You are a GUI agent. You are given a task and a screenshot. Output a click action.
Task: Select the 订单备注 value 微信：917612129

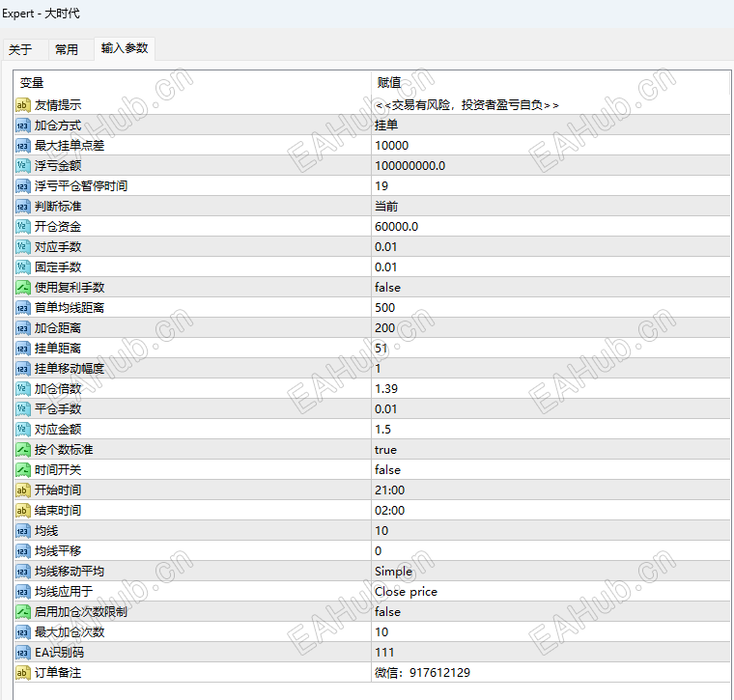click(422, 672)
